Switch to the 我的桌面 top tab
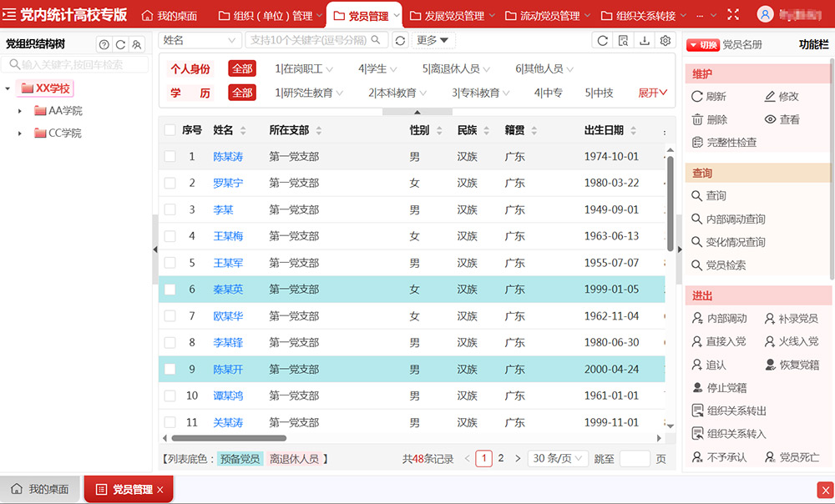Viewport: 835px width, 504px height. pyautogui.click(x=170, y=15)
